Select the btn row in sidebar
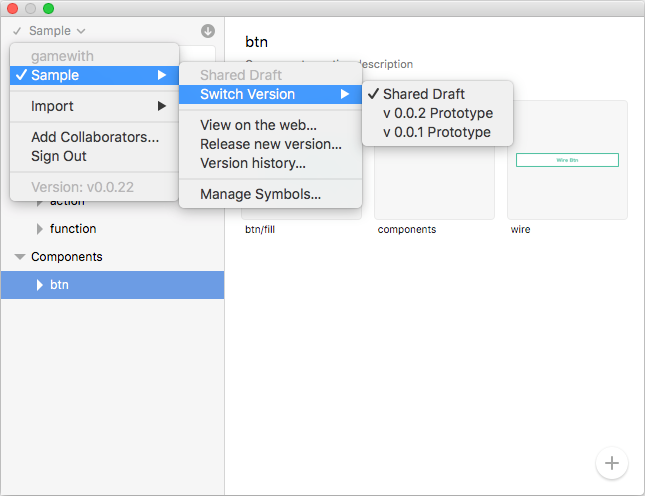Viewport: 645px width, 496px height. coord(112,285)
